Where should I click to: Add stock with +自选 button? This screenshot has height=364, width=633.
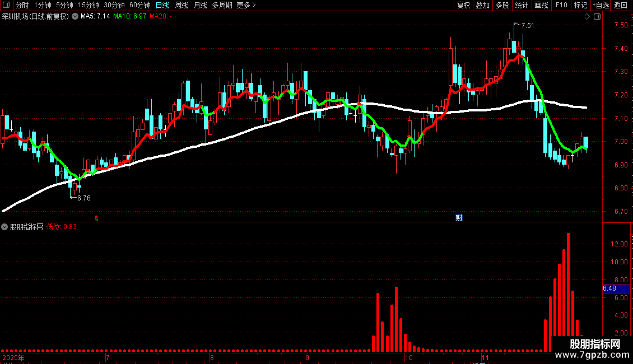coord(601,5)
